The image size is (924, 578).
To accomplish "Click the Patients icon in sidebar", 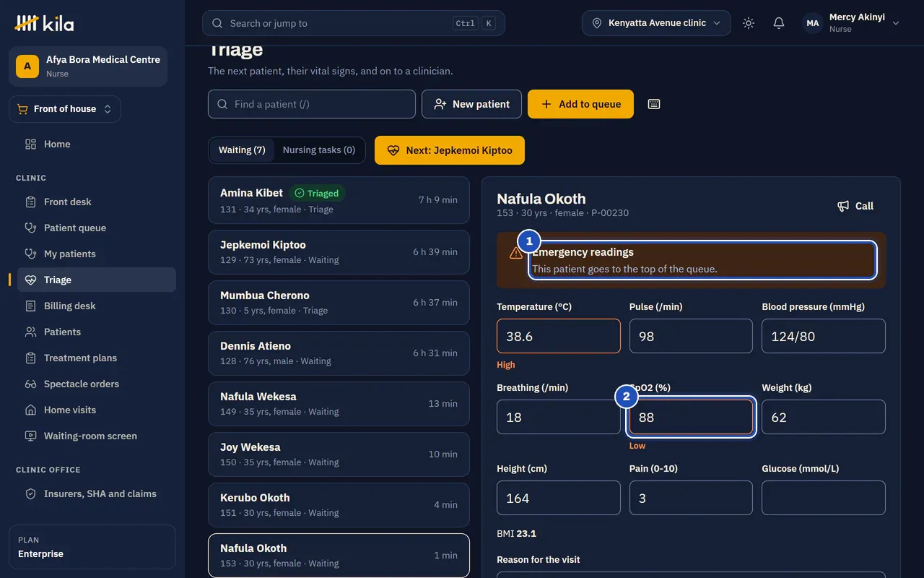I will pyautogui.click(x=30, y=332).
